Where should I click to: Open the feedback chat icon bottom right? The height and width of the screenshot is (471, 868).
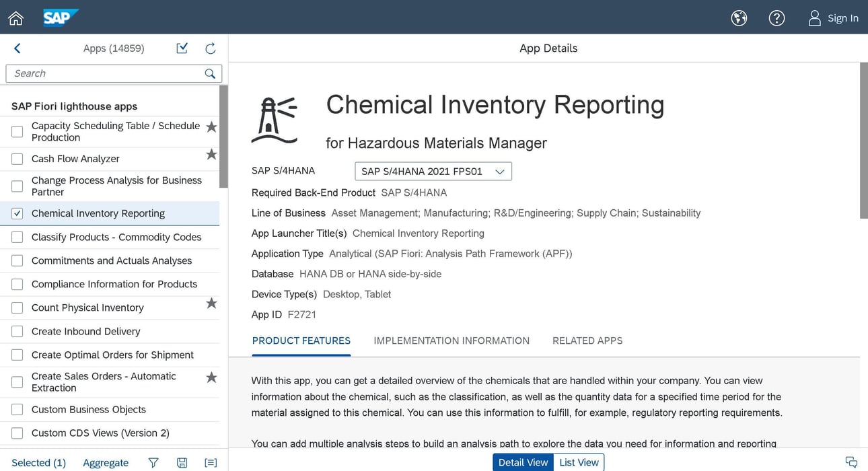(x=851, y=462)
